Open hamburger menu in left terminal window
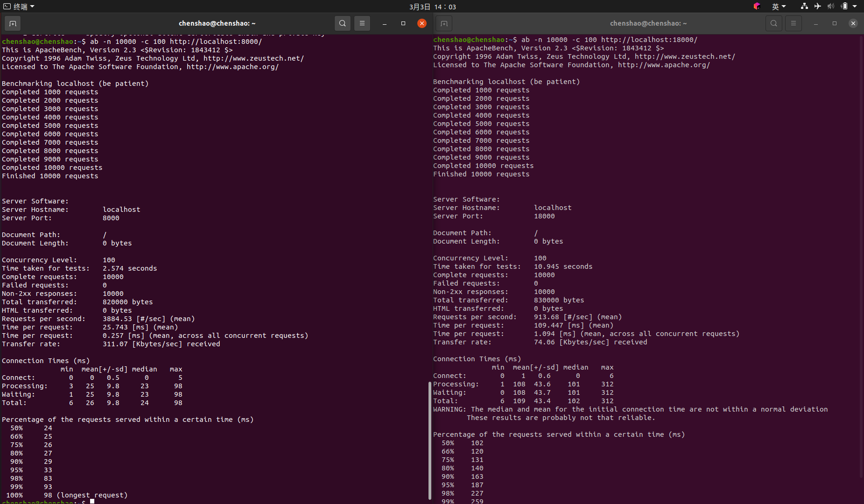864x504 pixels. (x=362, y=23)
